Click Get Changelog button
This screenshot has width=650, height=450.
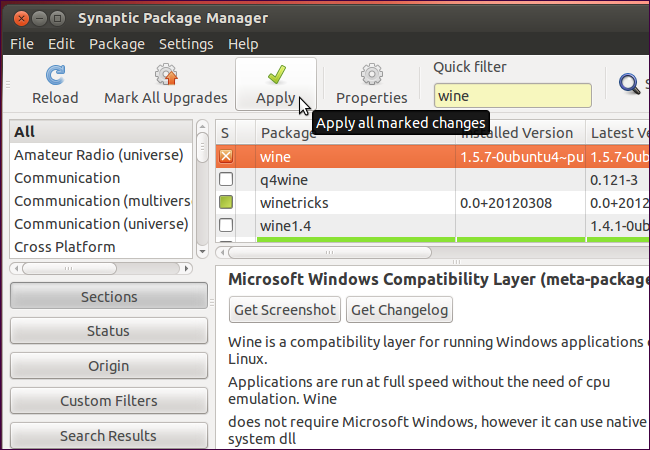coord(399,310)
